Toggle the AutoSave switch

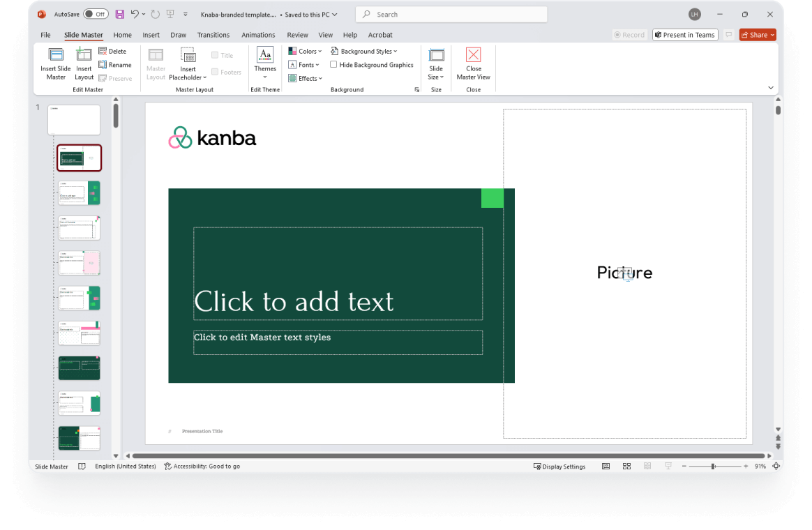pos(96,15)
